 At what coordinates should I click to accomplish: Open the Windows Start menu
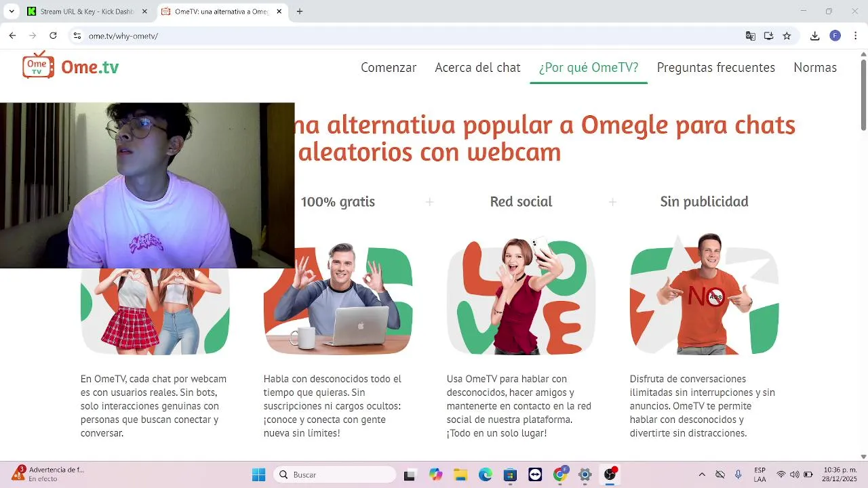(258, 474)
